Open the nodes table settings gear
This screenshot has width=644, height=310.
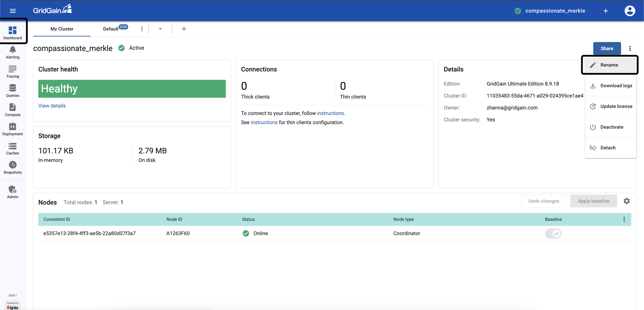tap(627, 201)
